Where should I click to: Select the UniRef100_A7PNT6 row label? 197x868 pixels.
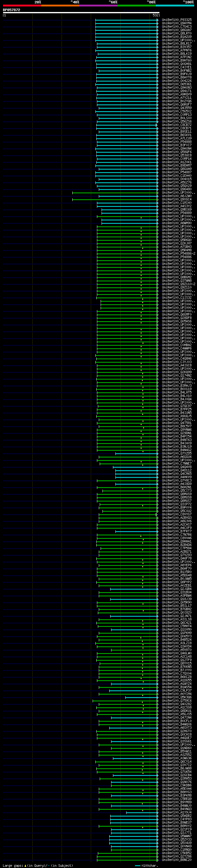(177, 50)
